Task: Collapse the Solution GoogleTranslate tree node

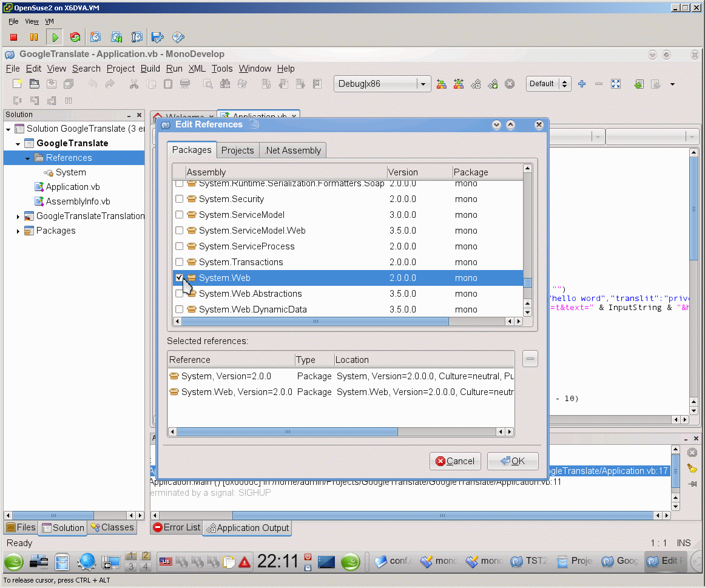Action: coord(8,129)
